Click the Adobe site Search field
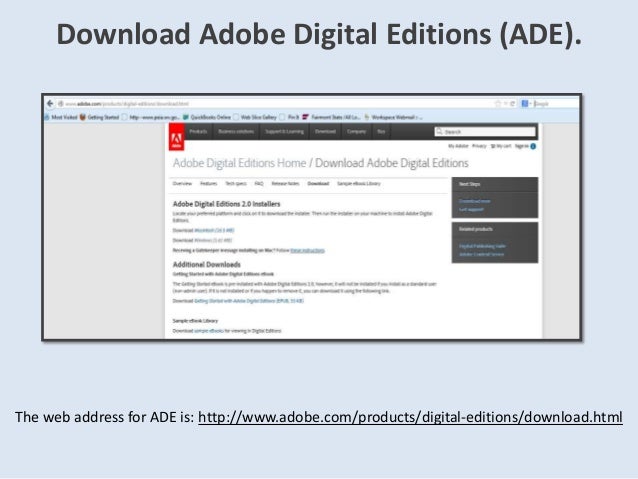Image resolution: width=638 pixels, height=479 pixels. (485, 131)
